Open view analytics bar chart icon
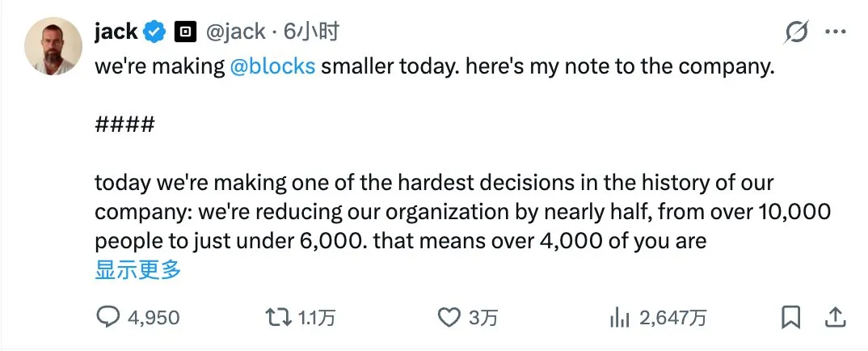Screen dimensions: 868x351 click(620, 317)
